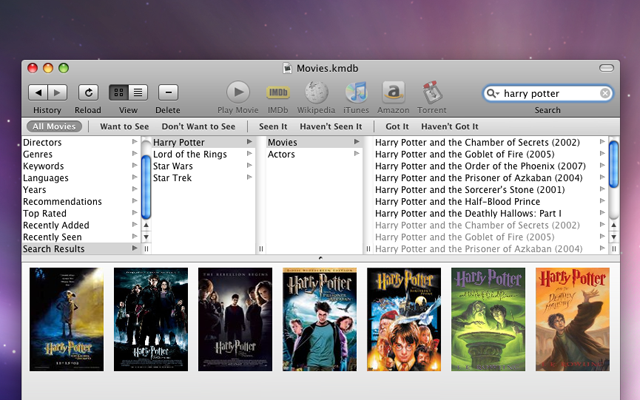
Task: Open the Wikipedia globe icon
Action: [x=317, y=92]
